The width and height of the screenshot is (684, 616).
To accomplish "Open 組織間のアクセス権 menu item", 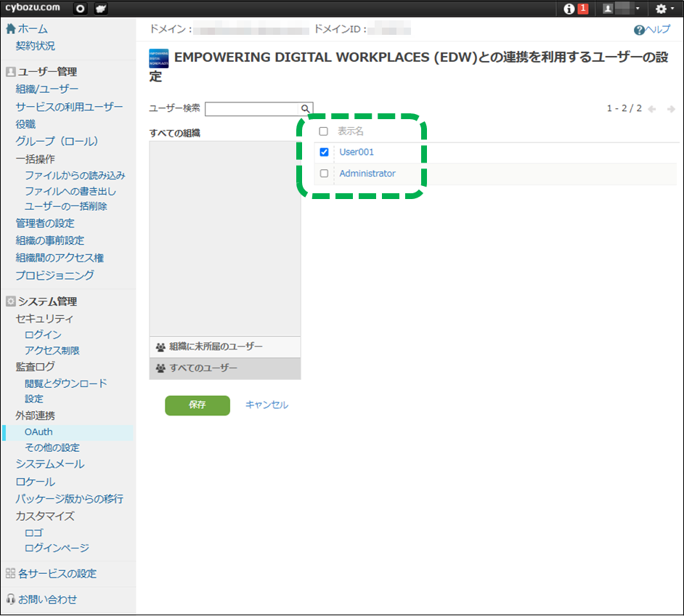I will point(60,258).
